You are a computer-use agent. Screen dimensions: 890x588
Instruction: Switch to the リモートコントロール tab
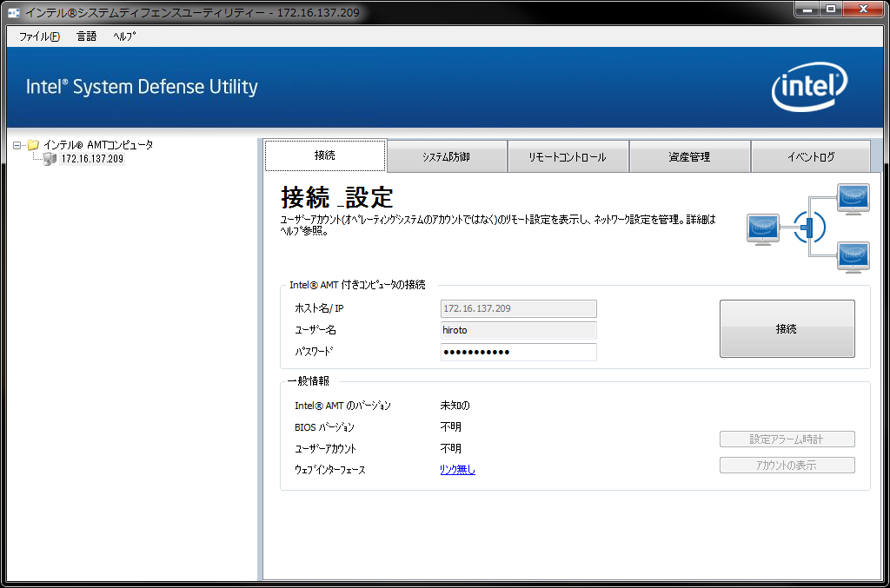(x=568, y=157)
